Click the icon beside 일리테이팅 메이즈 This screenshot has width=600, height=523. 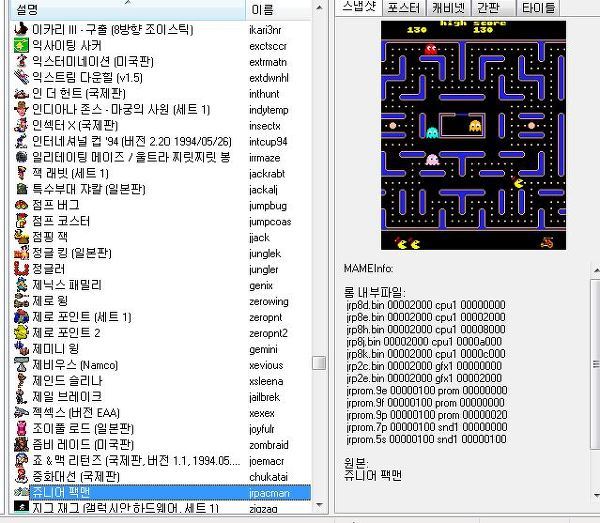[21, 157]
